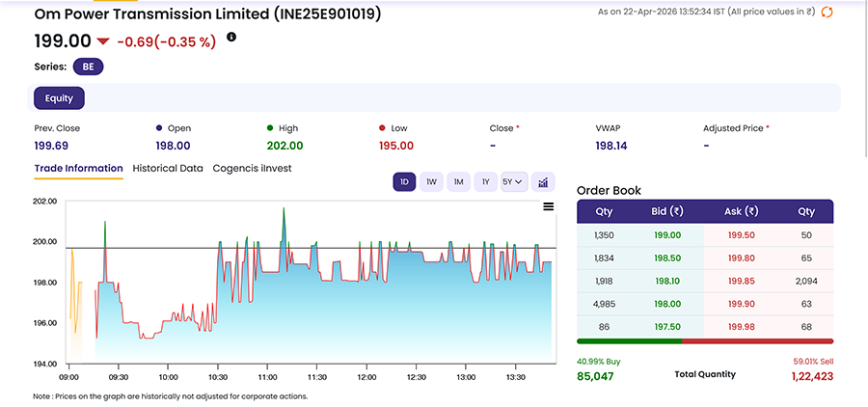Viewport: 868px width, 407px height.
Task: Click the info icon beside price change
Action: pyautogui.click(x=231, y=38)
